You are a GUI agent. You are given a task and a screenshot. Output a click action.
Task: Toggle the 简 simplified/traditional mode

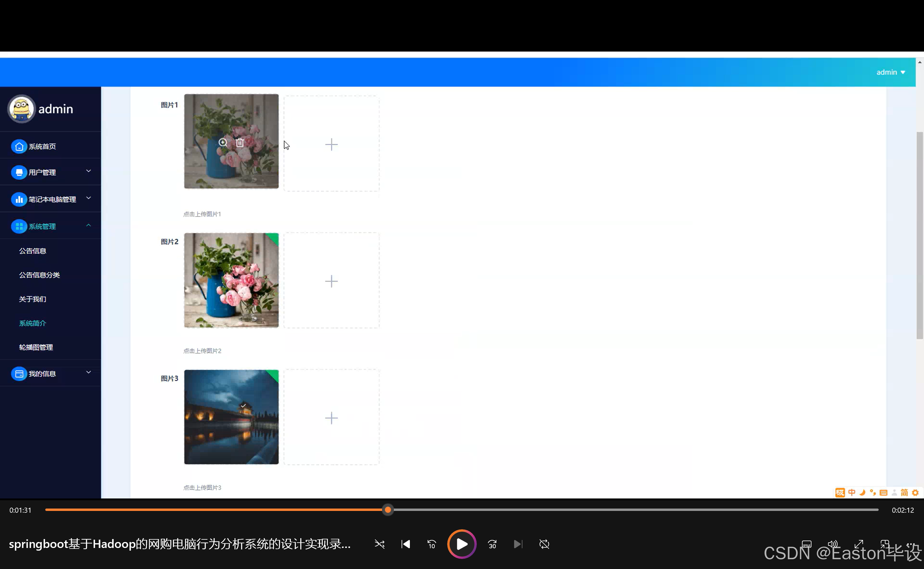(x=904, y=493)
